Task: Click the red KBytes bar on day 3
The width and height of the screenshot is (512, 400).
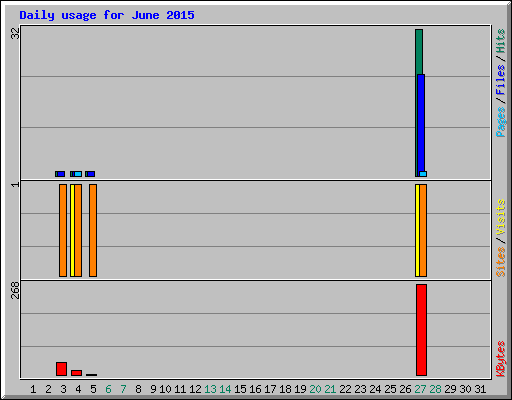Action: pyautogui.click(x=61, y=369)
